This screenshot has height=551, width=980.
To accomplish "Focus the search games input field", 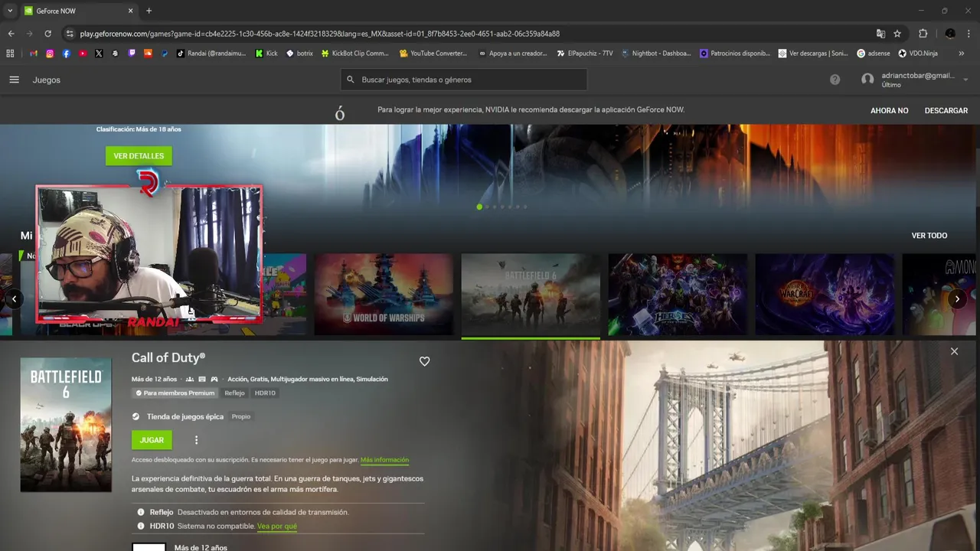I will [x=464, y=80].
